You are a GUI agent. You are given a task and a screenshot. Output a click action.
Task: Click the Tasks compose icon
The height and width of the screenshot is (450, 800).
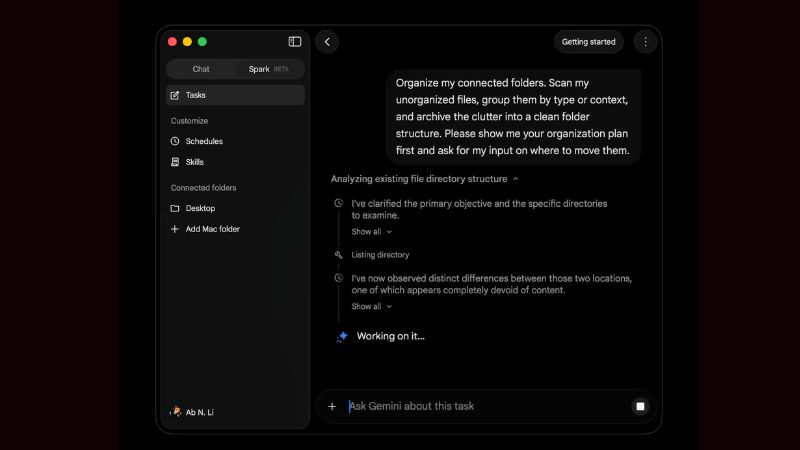(175, 95)
